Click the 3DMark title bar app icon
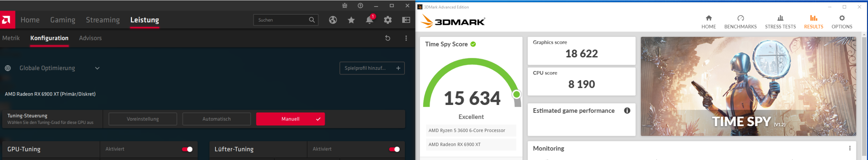Image resolution: width=868 pixels, height=160 pixels. [420, 7]
